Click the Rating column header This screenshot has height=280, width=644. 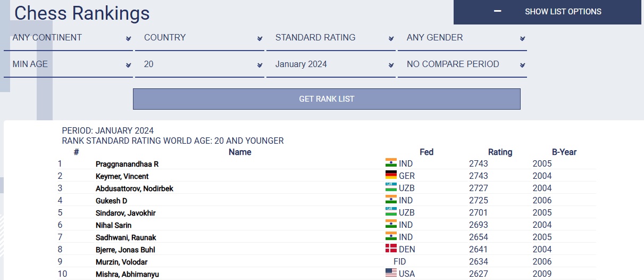[x=500, y=152]
